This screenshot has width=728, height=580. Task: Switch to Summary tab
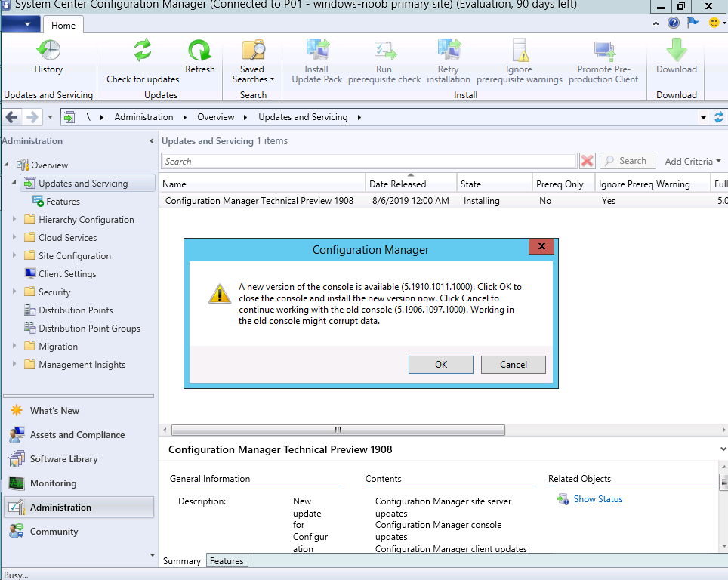point(182,561)
